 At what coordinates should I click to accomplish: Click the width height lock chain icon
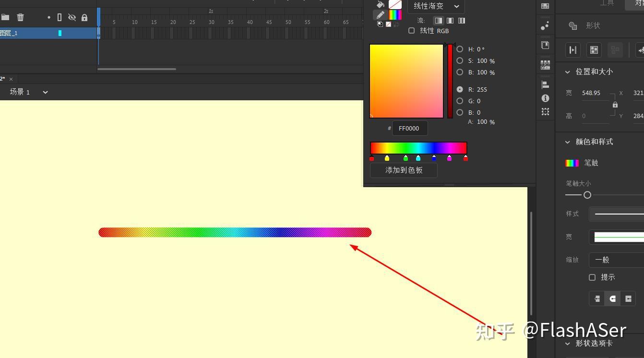tap(615, 104)
